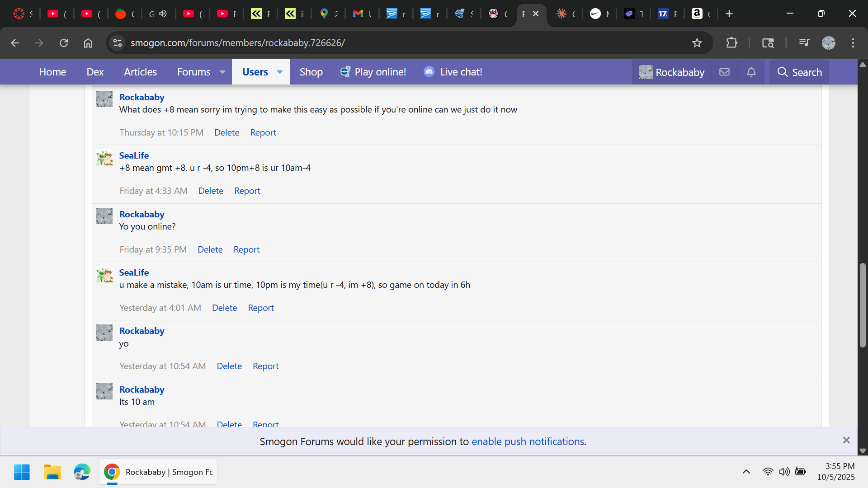
Task: Open the alerts bell icon
Action: pos(751,72)
